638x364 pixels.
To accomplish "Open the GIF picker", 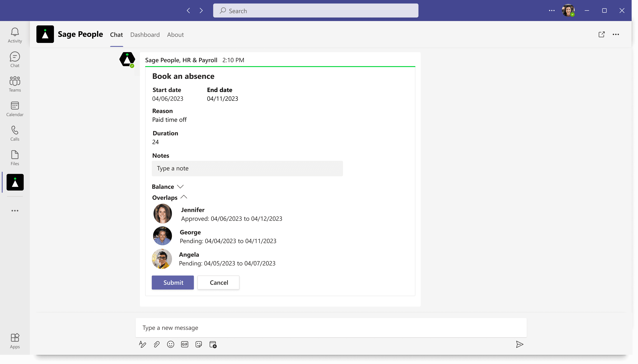I will pyautogui.click(x=184, y=345).
